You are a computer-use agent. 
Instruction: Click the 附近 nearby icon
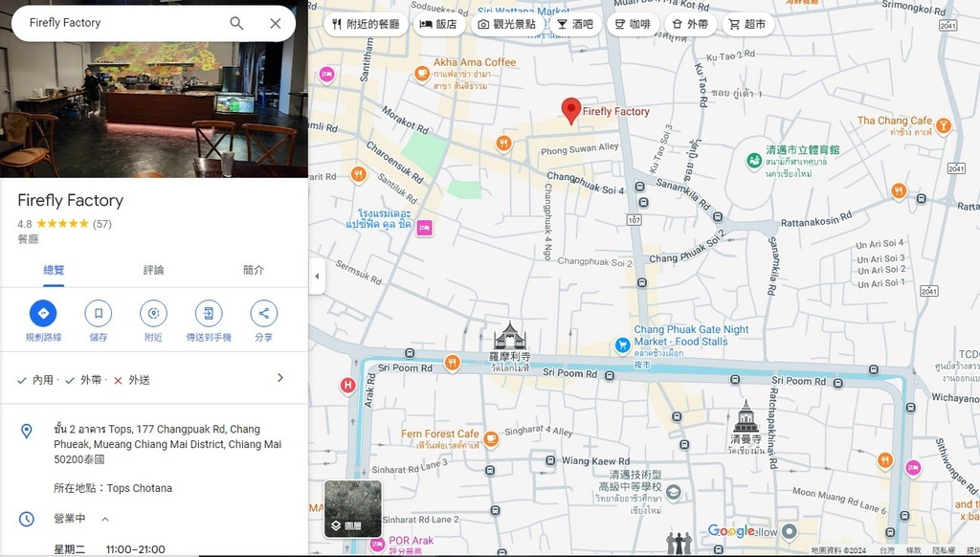pyautogui.click(x=153, y=313)
